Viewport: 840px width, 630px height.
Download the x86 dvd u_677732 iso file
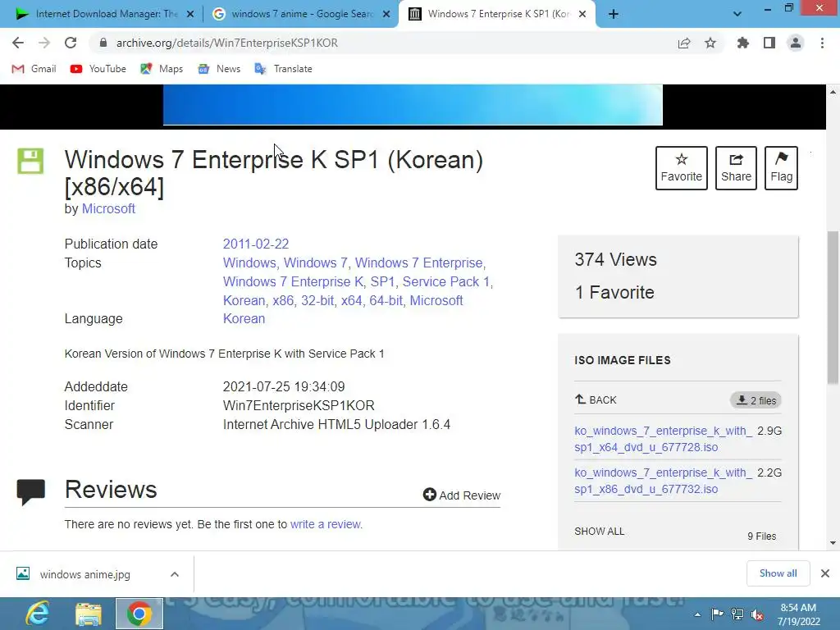pyautogui.click(x=663, y=481)
